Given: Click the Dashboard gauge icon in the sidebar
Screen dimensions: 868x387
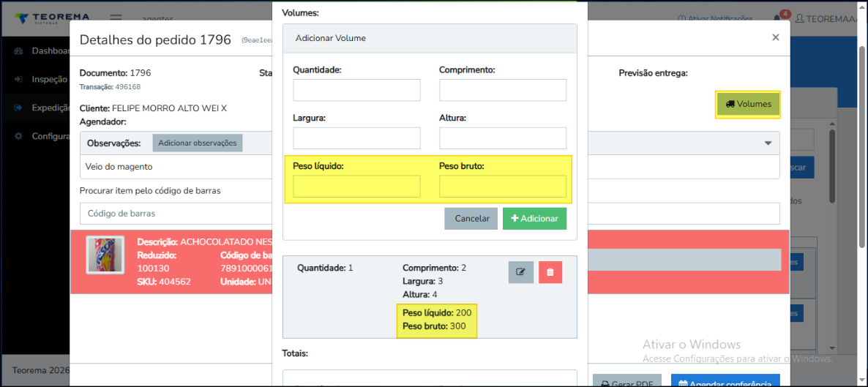Looking at the screenshot, I should click(x=18, y=51).
